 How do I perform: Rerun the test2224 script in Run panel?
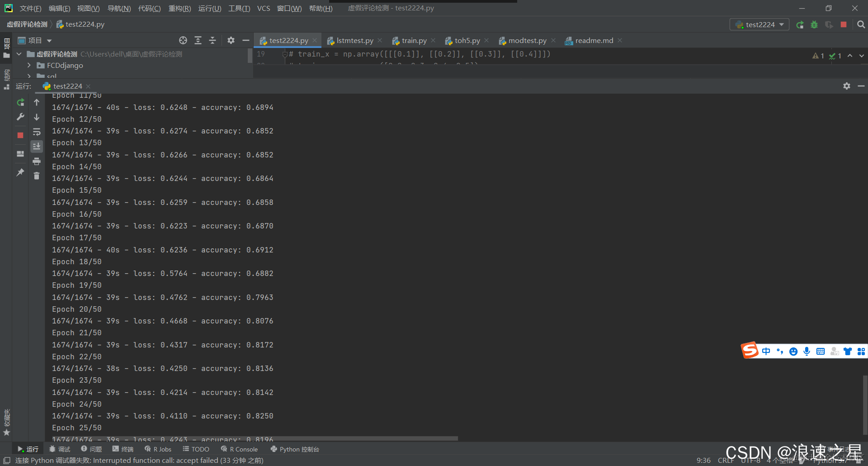pyautogui.click(x=20, y=103)
